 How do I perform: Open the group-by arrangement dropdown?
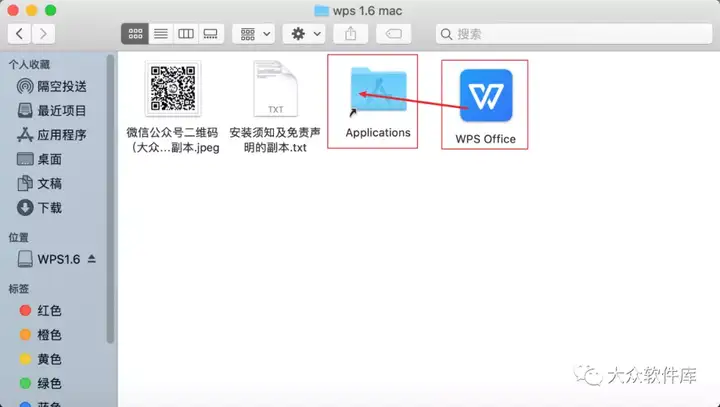tap(253, 34)
